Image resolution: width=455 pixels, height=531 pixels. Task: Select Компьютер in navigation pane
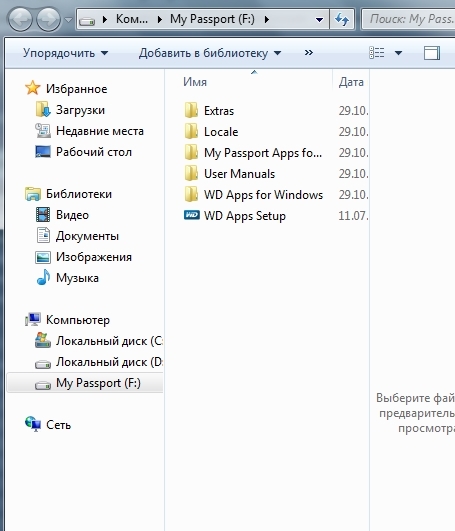point(78,320)
